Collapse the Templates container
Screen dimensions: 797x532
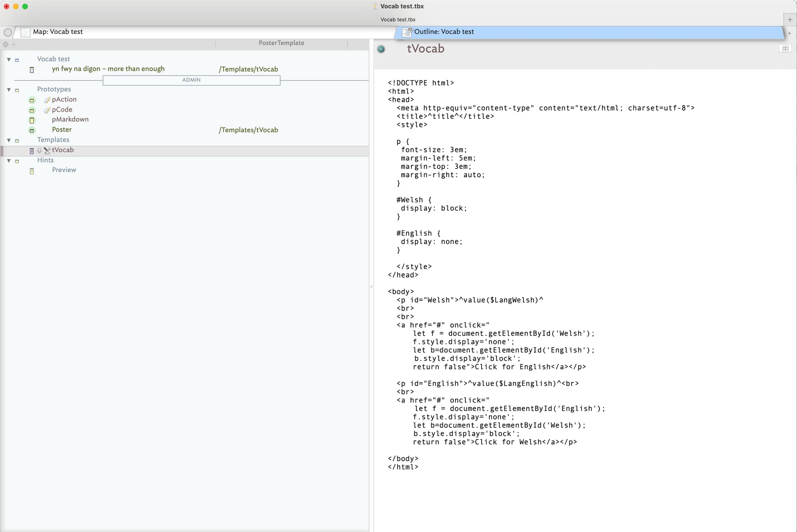(9, 140)
